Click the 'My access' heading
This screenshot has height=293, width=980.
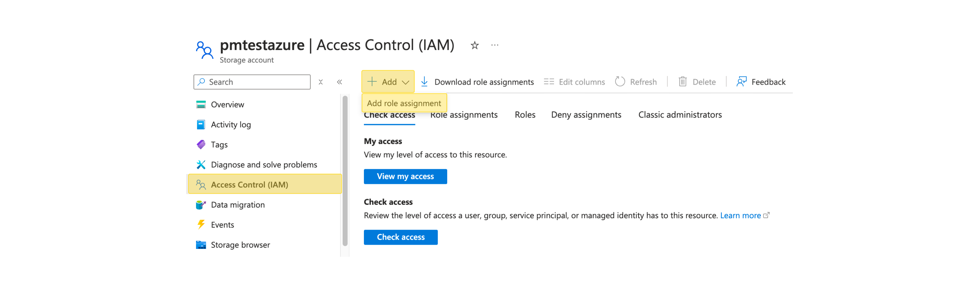383,141
